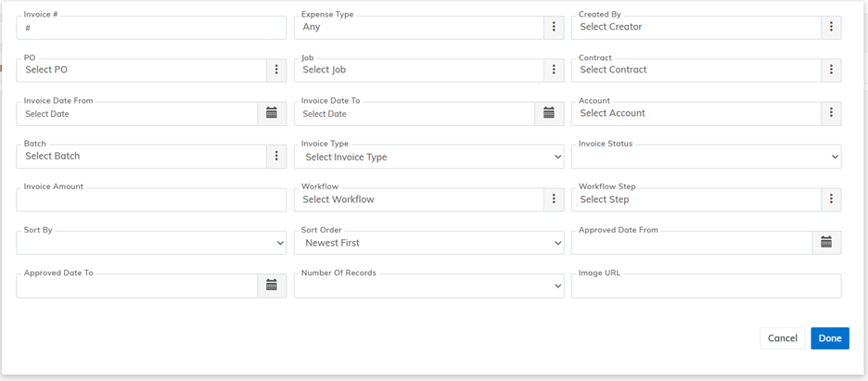Viewport: 868px width, 381px height.
Task: Click the Cancel button
Action: (x=783, y=338)
